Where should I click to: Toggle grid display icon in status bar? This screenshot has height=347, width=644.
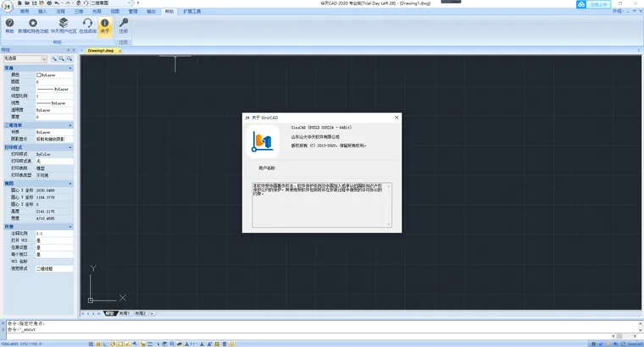(x=98, y=344)
